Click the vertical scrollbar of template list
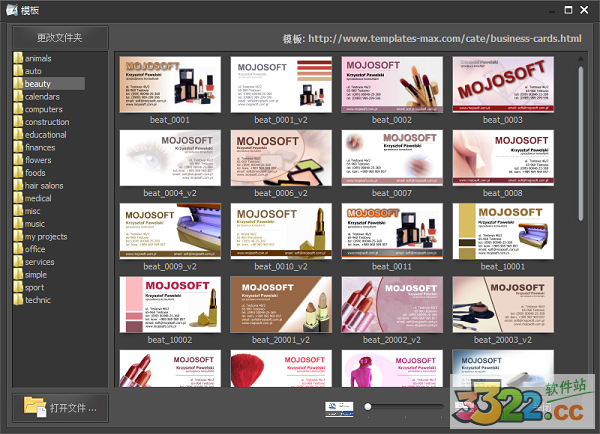 click(580, 144)
